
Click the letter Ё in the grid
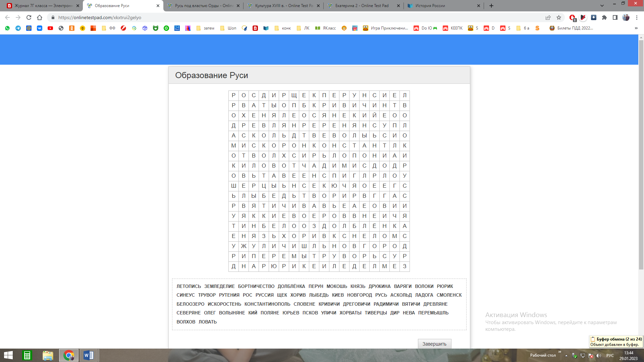(374, 226)
